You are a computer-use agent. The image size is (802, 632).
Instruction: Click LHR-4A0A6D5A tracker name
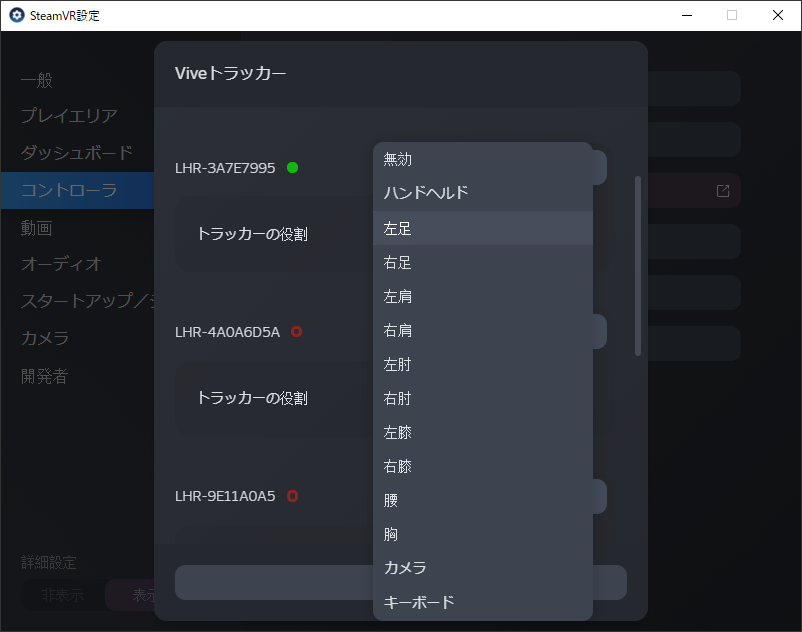tap(227, 332)
